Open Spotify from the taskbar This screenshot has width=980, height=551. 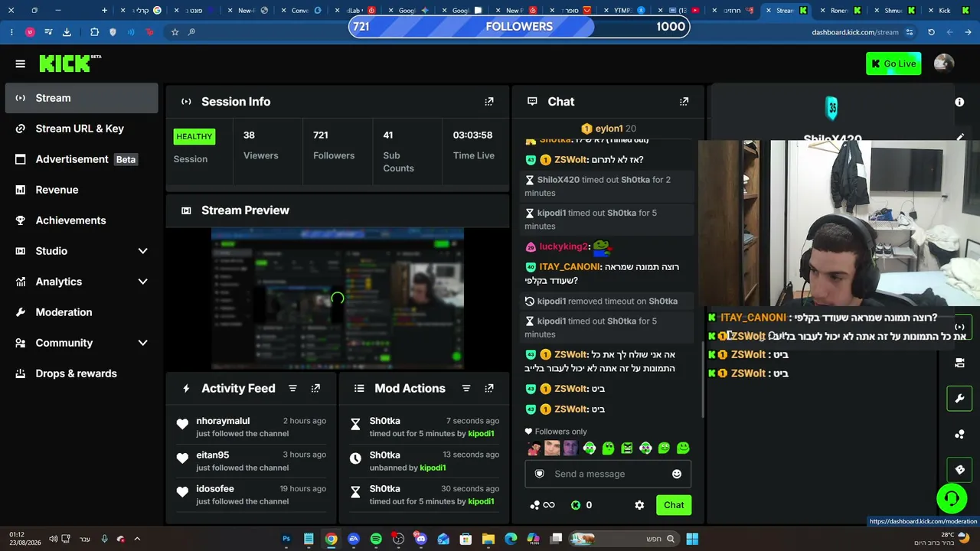pos(376,539)
